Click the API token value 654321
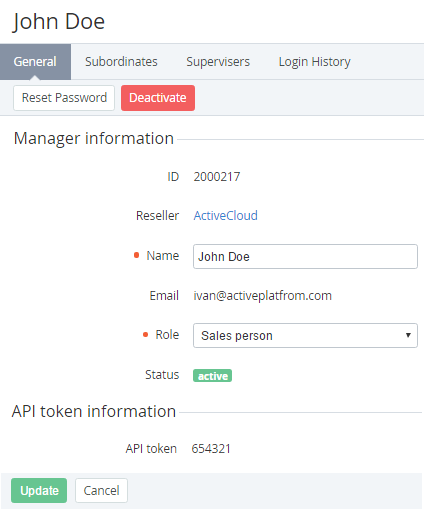The width and height of the screenshot is (424, 511). coord(211,449)
